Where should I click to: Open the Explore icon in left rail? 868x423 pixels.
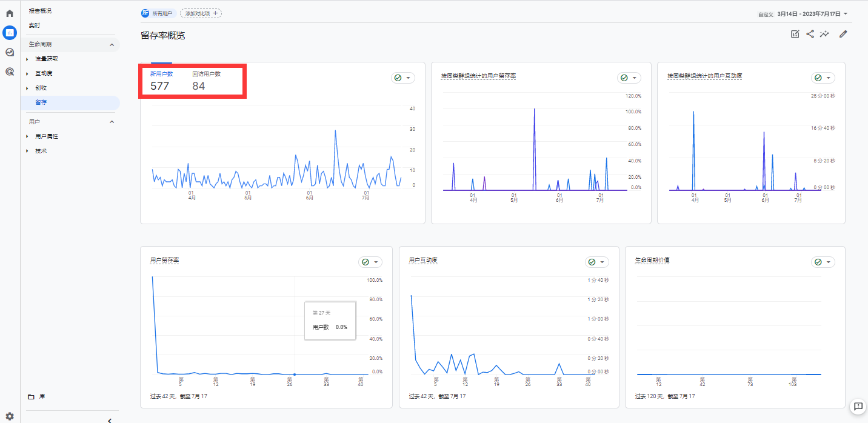coord(10,52)
